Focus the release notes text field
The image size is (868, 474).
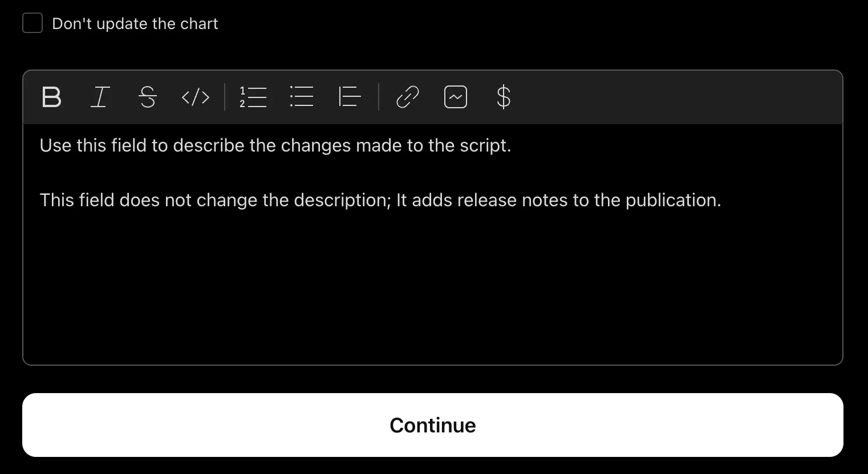(x=432, y=256)
